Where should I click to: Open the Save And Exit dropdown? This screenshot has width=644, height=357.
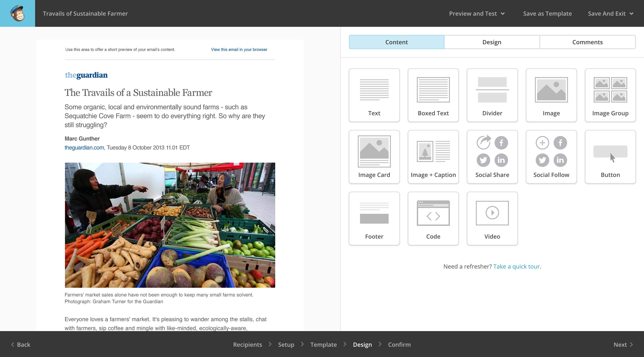pyautogui.click(x=610, y=13)
